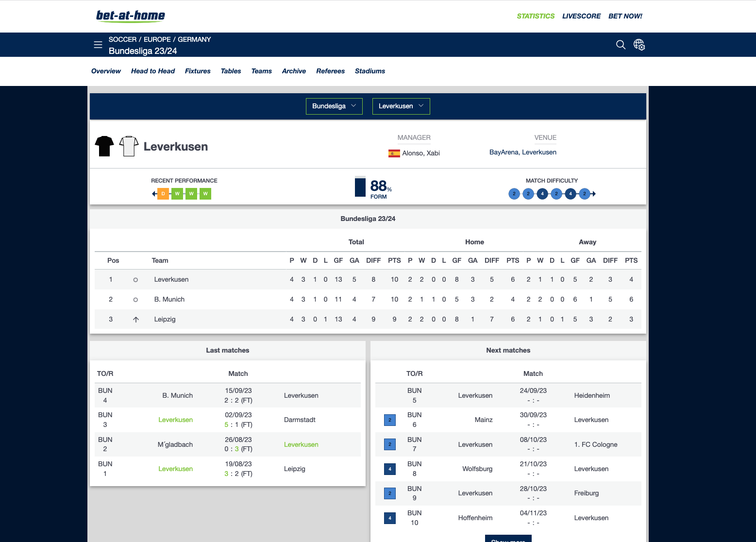The height and width of the screenshot is (542, 756).
Task: Click the bet-at-home logo
Action: click(x=131, y=16)
